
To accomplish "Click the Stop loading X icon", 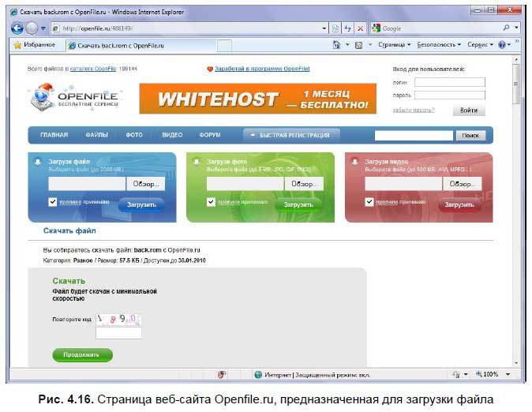I will 360,28.
